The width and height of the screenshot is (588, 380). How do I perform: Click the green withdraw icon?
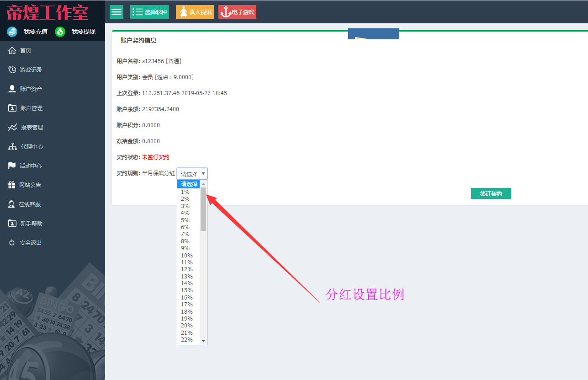click(60, 32)
